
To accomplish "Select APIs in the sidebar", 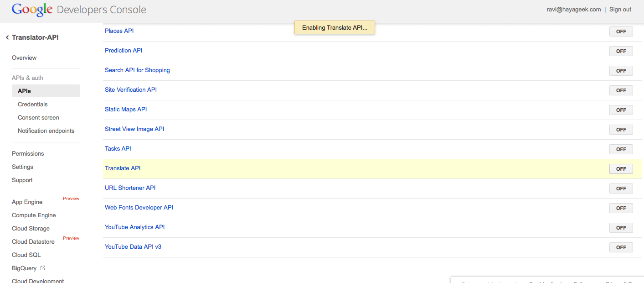I will [x=46, y=91].
